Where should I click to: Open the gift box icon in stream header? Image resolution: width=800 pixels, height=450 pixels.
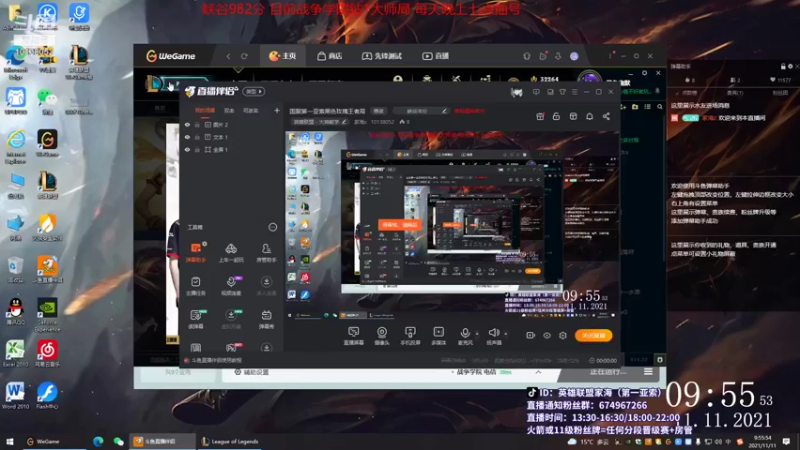540,116
